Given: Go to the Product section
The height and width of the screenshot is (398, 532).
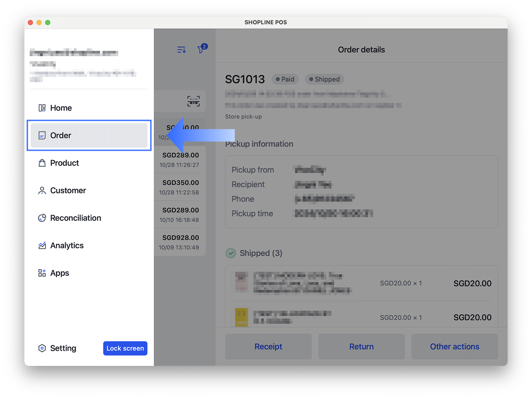Looking at the screenshot, I should pos(89,163).
